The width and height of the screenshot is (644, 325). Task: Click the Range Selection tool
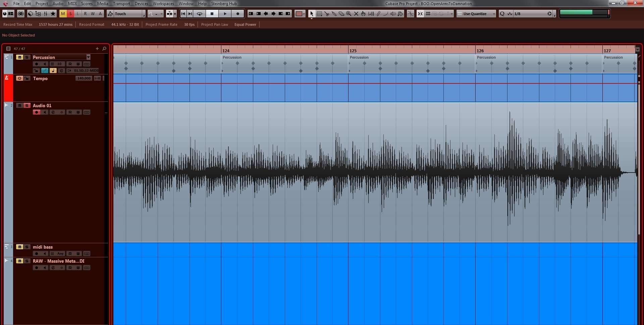[x=319, y=14]
